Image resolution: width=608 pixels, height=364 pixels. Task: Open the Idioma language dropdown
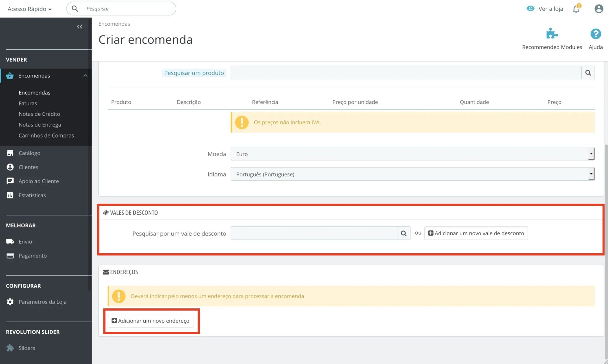(x=412, y=174)
